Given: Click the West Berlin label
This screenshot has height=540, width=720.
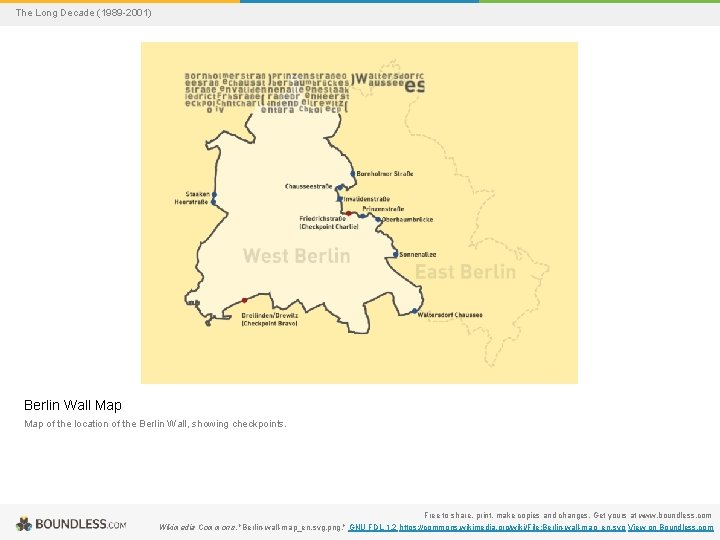Looking at the screenshot, I should [x=297, y=256].
